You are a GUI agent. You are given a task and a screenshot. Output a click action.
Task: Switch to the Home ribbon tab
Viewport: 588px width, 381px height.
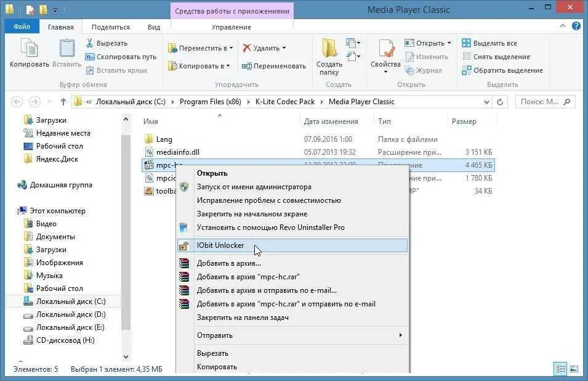point(61,27)
